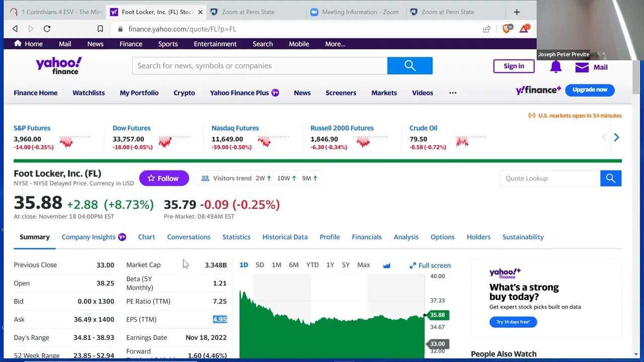Select the 1M chart range
The width and height of the screenshot is (644, 362).
[276, 265]
